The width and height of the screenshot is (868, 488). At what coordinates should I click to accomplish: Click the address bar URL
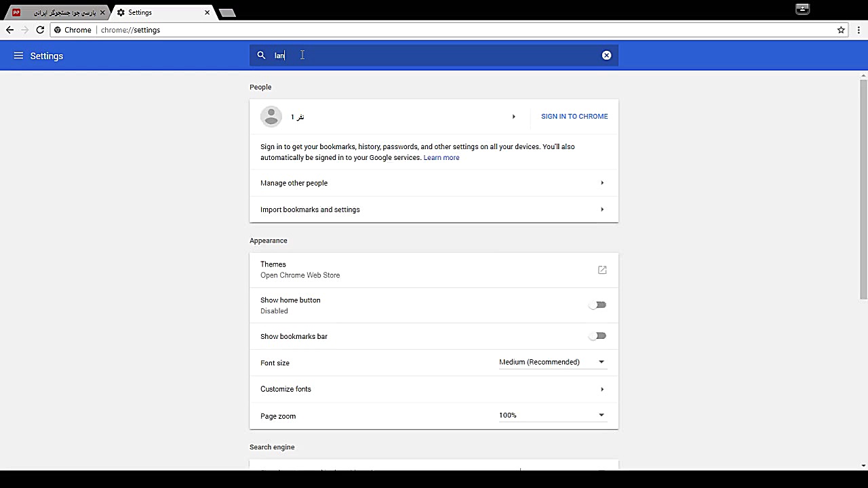[130, 30]
